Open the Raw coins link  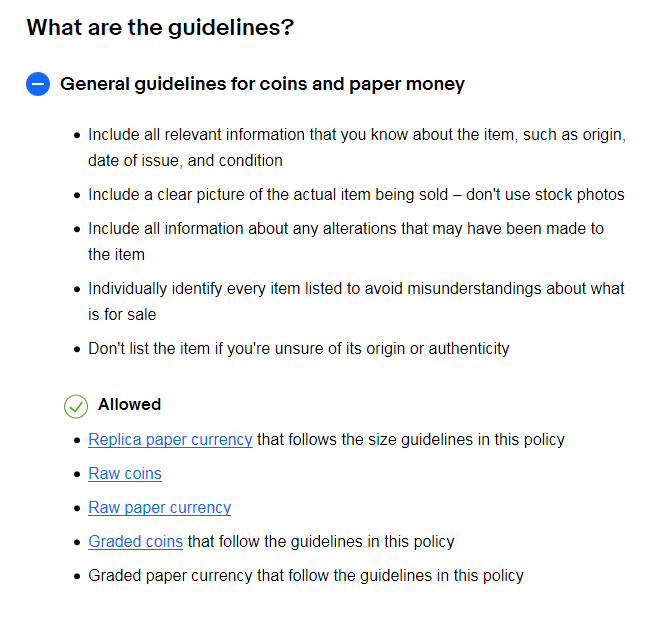125,474
